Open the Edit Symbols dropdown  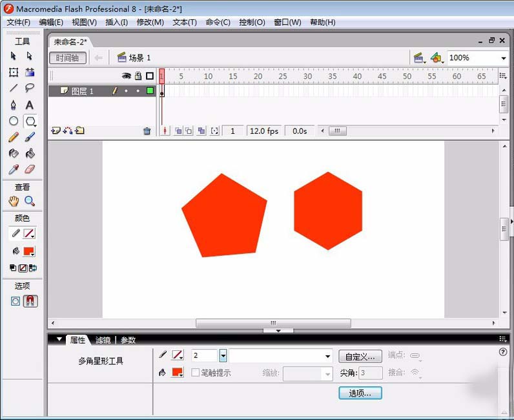click(x=437, y=58)
